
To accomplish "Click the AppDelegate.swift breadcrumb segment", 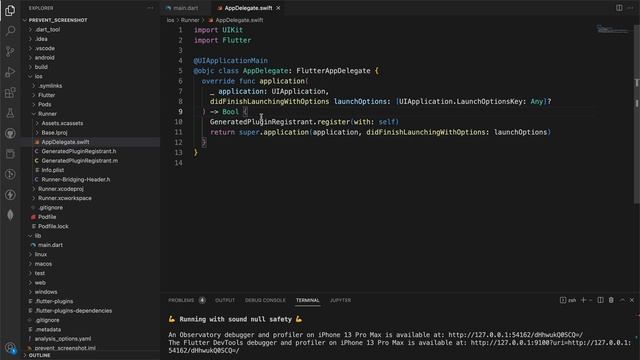I will (239, 20).
